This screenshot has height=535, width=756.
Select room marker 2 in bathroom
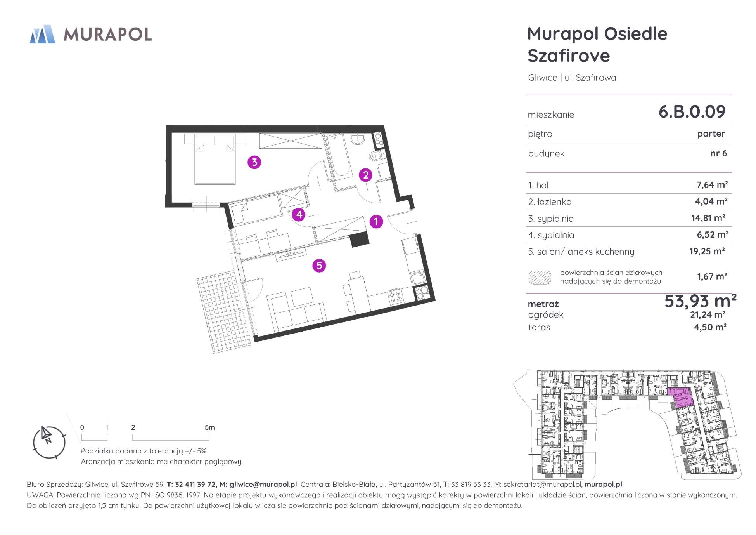point(365,175)
